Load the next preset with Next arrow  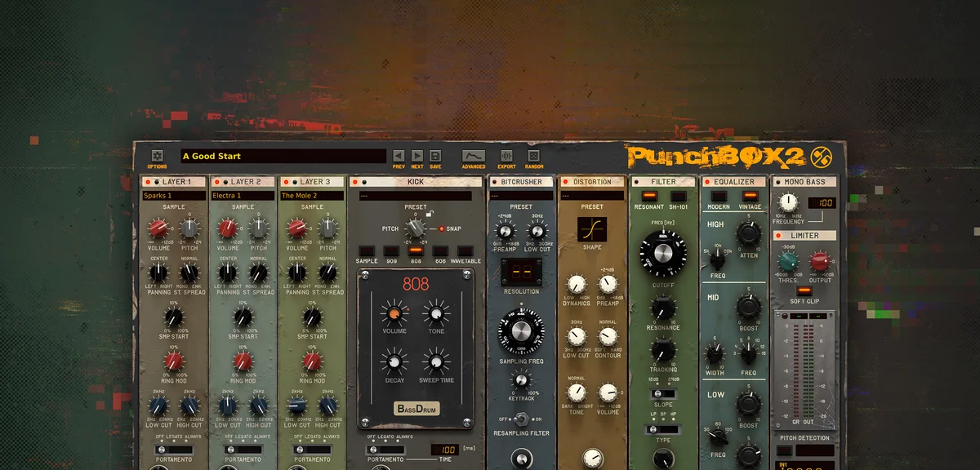coord(417,155)
